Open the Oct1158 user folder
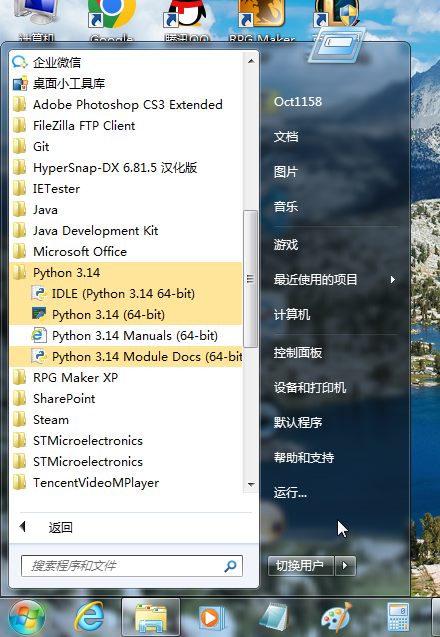The image size is (440, 637). coord(298,102)
